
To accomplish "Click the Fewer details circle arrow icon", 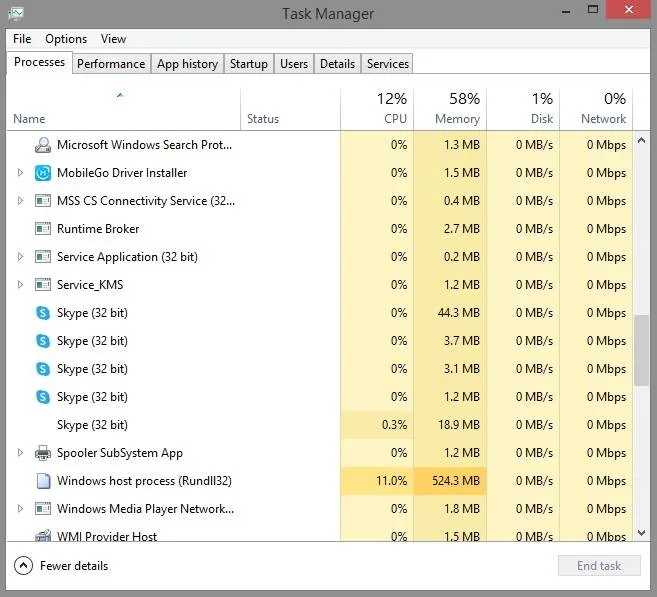I will click(x=23, y=566).
